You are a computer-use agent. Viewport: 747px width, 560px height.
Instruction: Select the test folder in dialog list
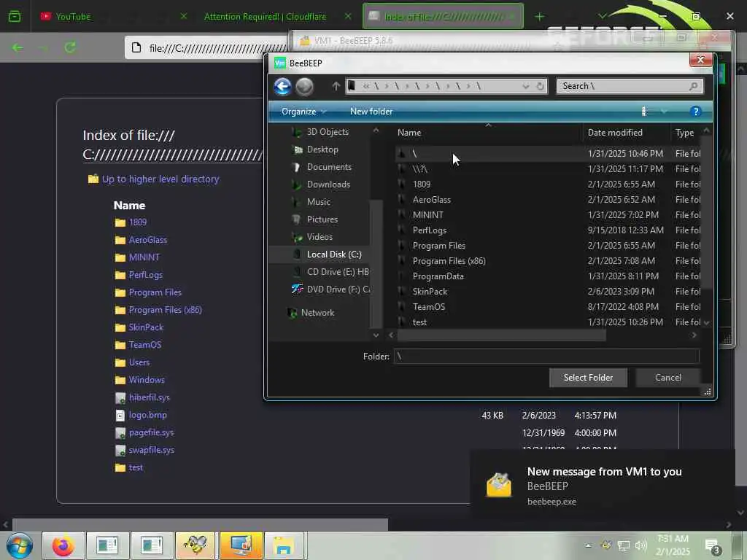tap(548, 322)
